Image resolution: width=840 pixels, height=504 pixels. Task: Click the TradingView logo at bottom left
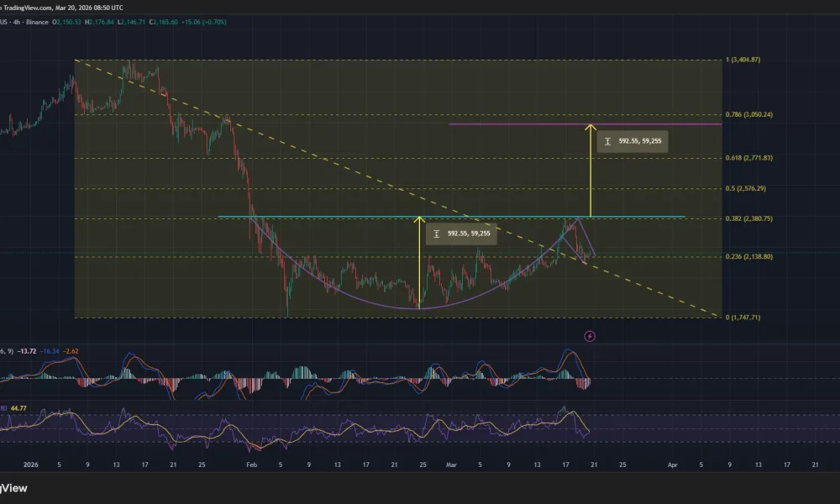[14, 488]
